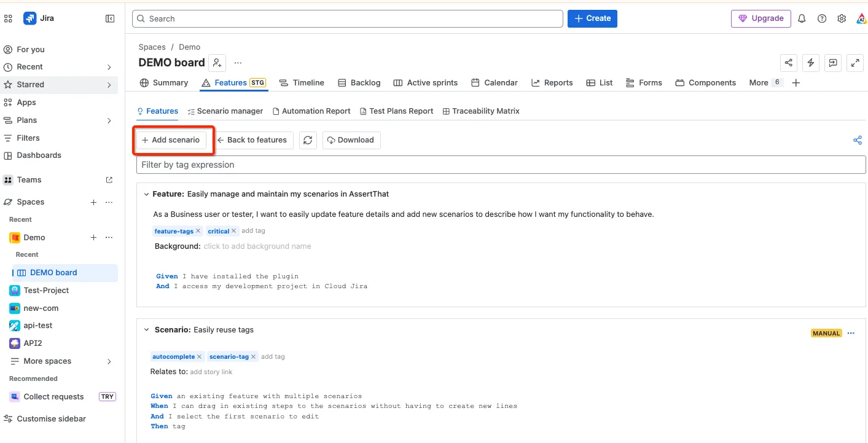Click the Download button
This screenshot has height=443, width=868.
point(351,140)
